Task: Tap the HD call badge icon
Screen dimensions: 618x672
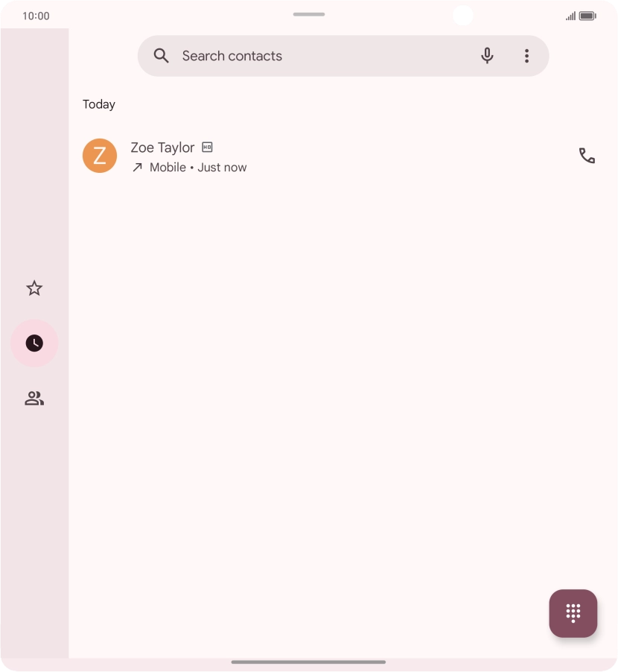Action: 207,148
